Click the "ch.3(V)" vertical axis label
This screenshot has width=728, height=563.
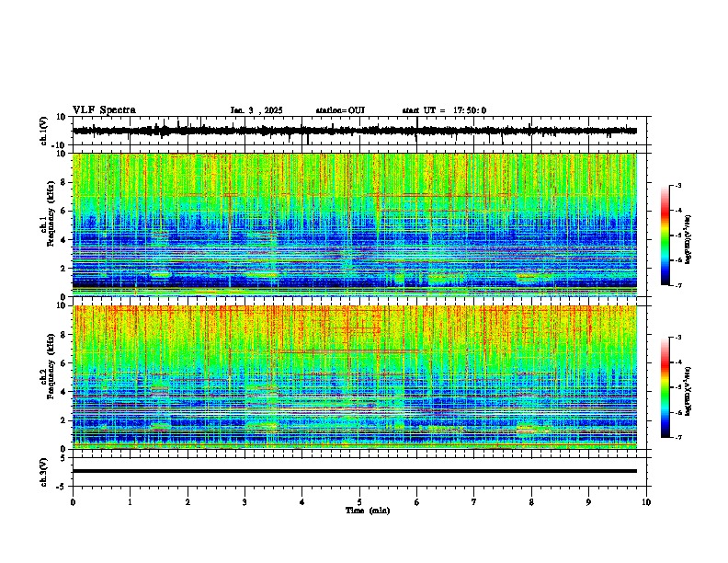(x=44, y=472)
